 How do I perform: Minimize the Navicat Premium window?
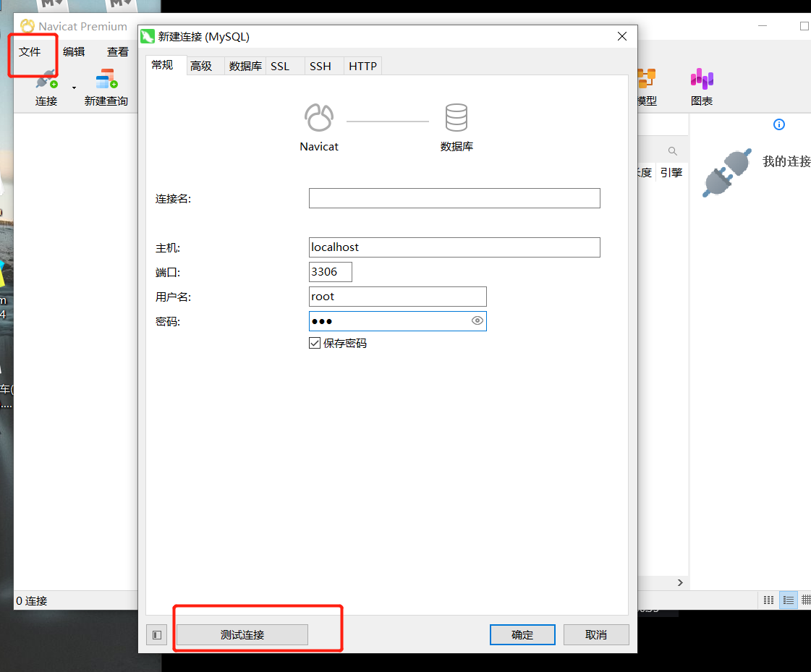point(763,25)
